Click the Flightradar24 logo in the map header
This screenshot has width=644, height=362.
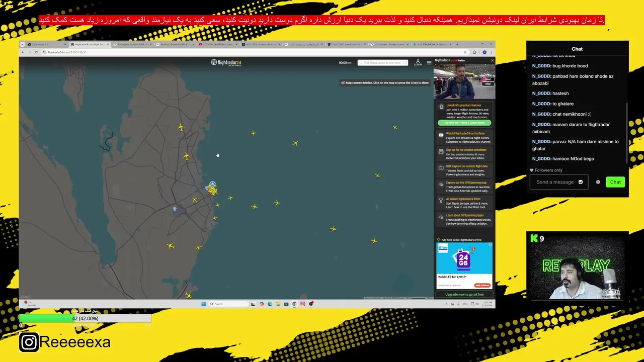(x=226, y=62)
